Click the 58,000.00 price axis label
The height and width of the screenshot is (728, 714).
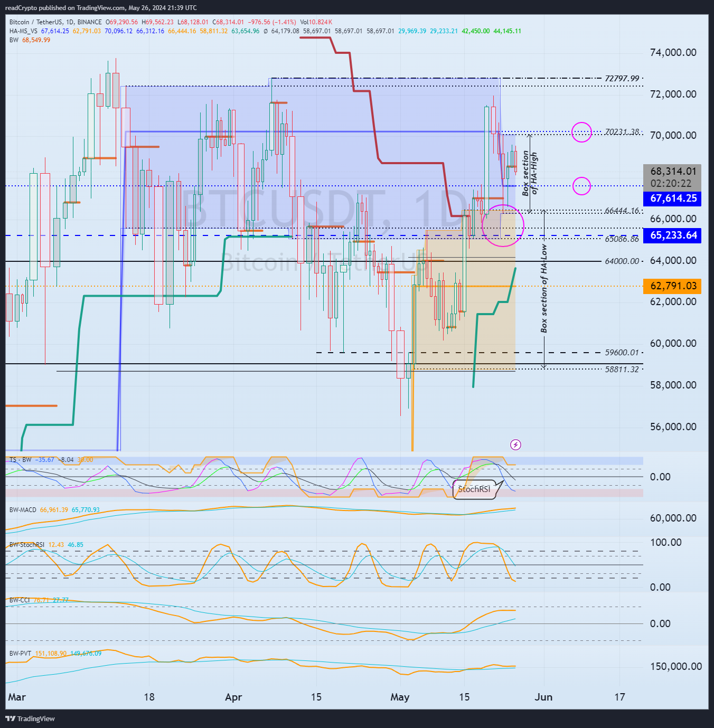(x=673, y=385)
